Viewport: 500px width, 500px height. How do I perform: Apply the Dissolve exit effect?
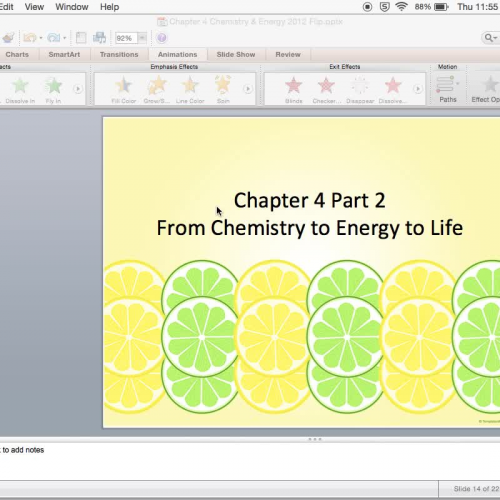(x=393, y=89)
